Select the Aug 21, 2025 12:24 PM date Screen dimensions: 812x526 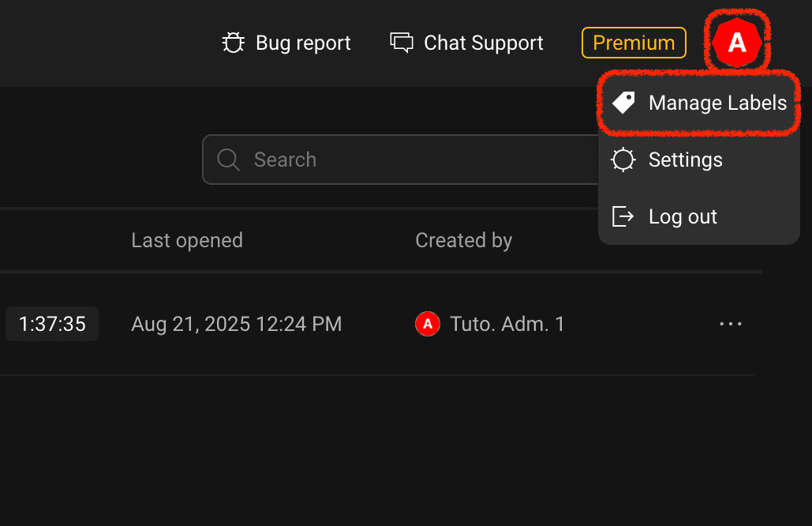(237, 324)
